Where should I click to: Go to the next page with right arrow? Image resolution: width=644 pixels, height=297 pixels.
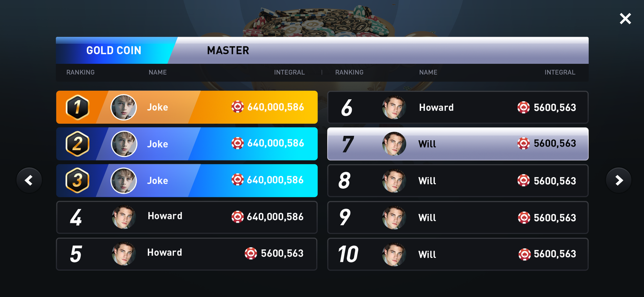tap(619, 180)
